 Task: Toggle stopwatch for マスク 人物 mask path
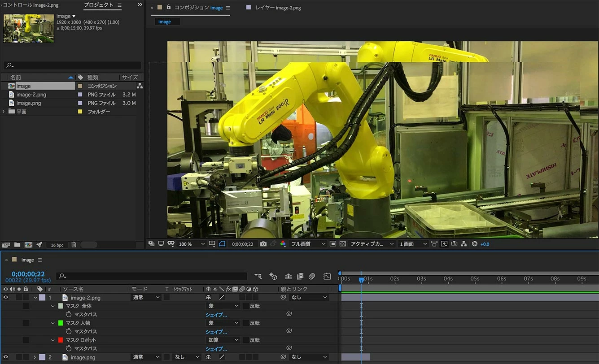[x=69, y=332]
